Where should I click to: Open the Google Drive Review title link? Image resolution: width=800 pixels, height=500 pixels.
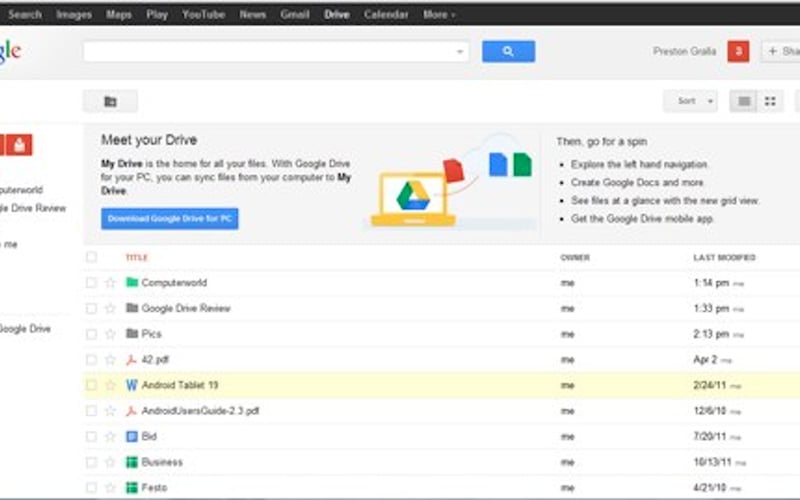[186, 308]
